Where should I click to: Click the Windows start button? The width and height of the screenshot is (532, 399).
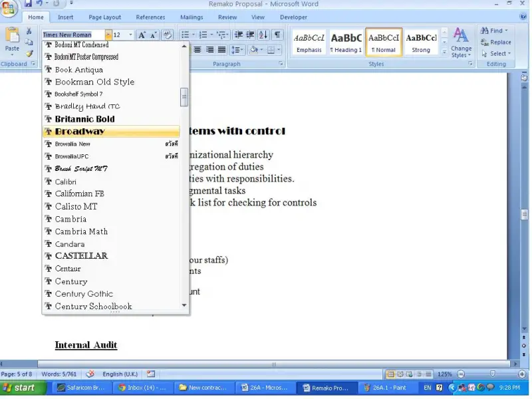(x=23, y=388)
